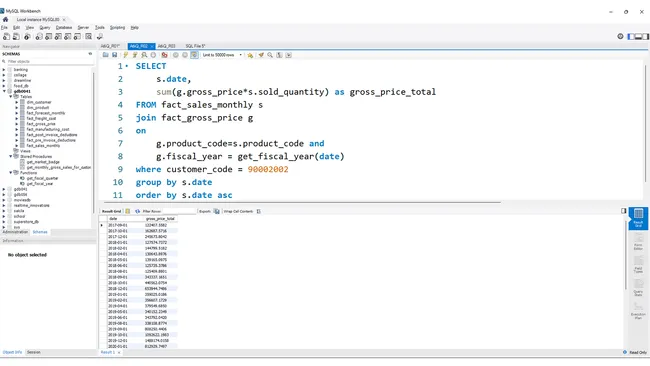Toggle the auto-commit mode icon
The height and width of the screenshot is (366, 650).
pyautogui.click(x=194, y=55)
